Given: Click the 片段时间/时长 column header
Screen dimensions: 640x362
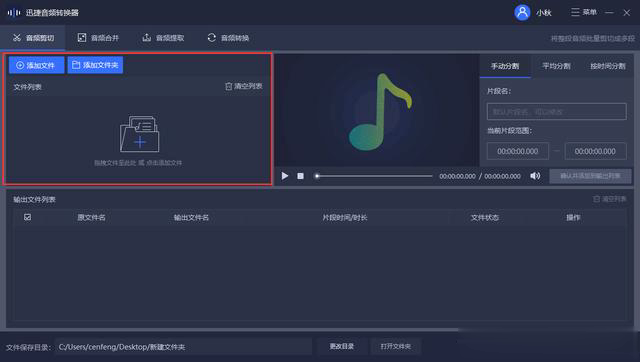Looking at the screenshot, I should click(x=344, y=218).
